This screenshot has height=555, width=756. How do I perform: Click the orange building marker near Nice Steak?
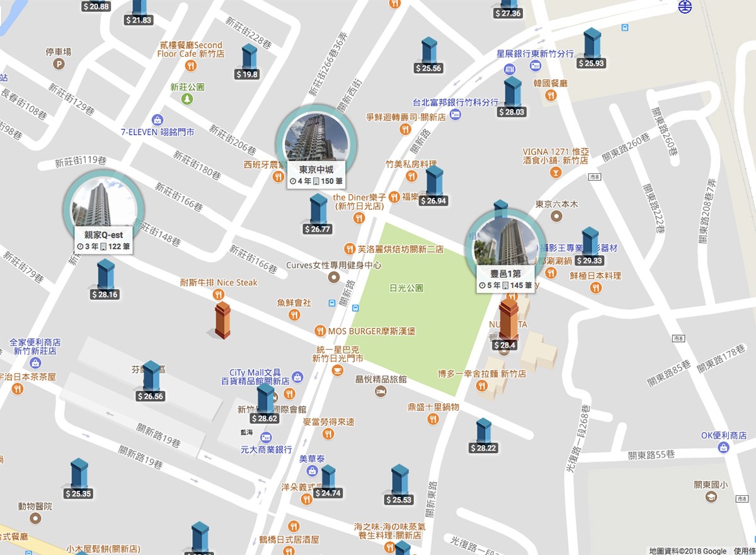point(222,320)
